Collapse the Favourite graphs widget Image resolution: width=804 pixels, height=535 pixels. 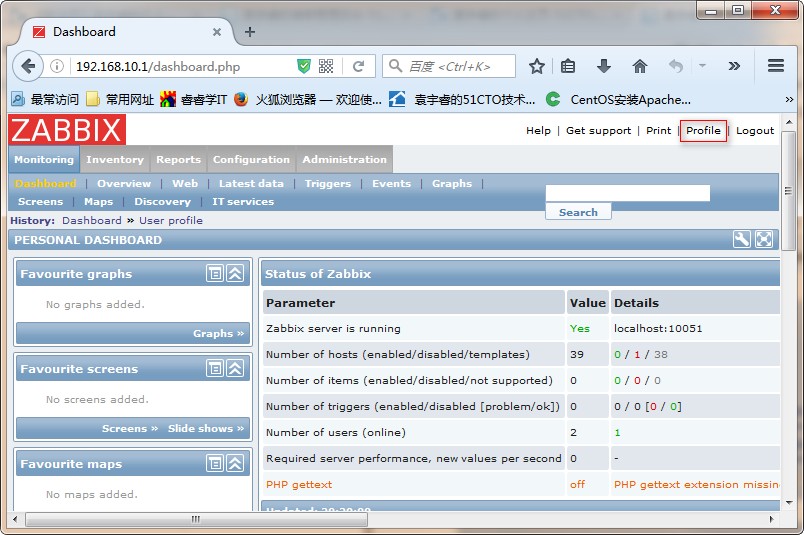click(x=235, y=273)
